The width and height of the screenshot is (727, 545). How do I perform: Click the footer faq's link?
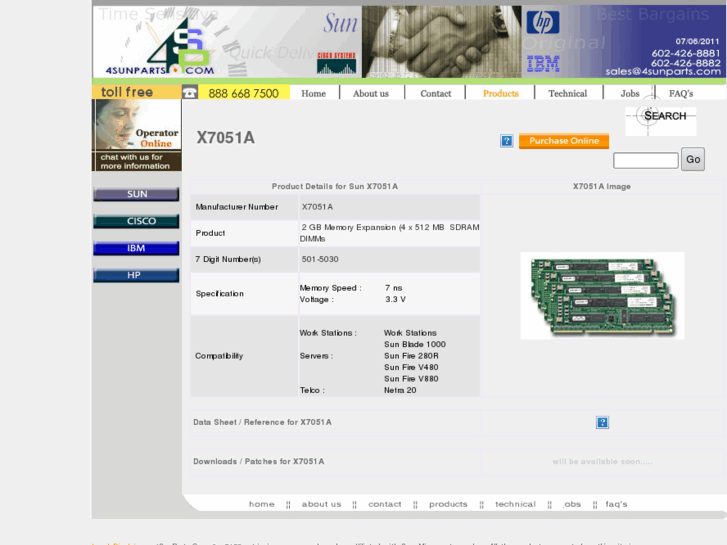[616, 504]
